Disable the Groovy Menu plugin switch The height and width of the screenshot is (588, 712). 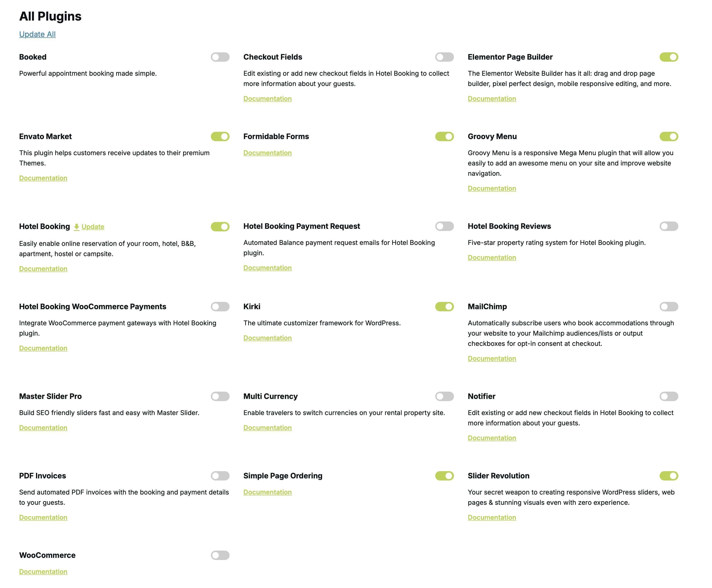click(669, 136)
